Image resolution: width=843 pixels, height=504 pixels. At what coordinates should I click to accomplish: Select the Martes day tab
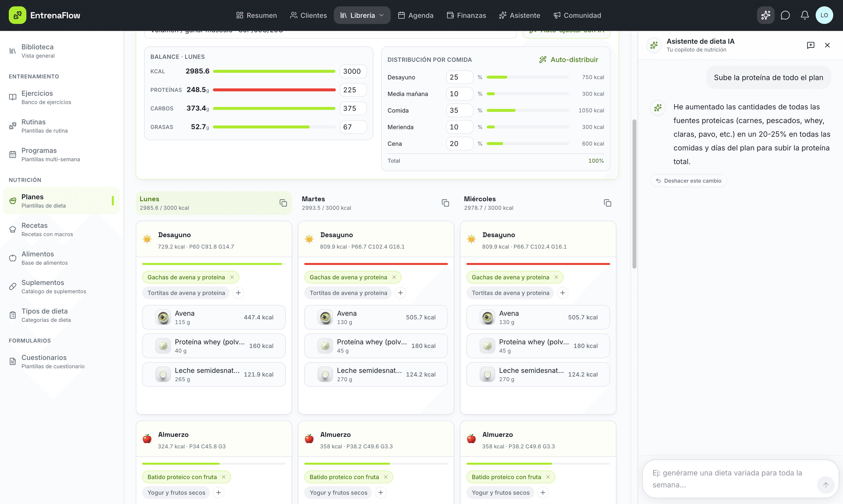tap(376, 203)
